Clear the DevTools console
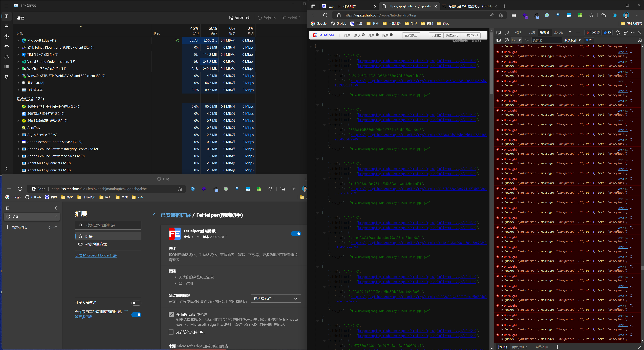The image size is (644, 350). 506,40
